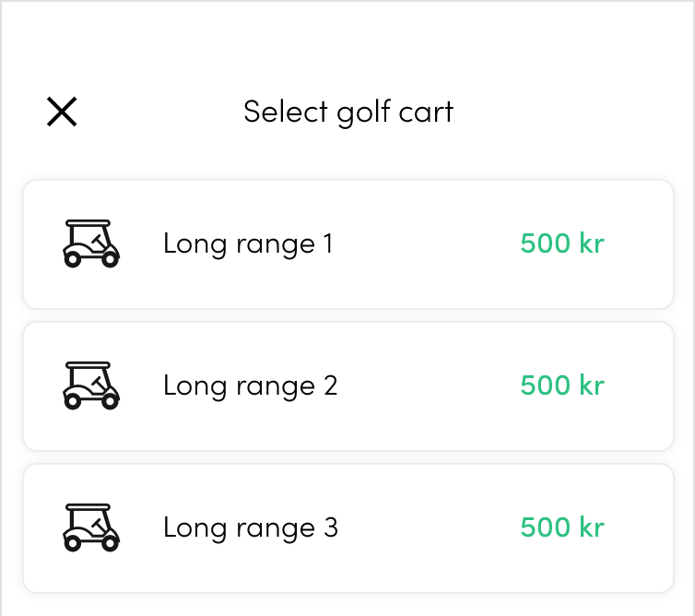Click the Long range 1 cart icon
The height and width of the screenshot is (616, 695).
tap(91, 243)
